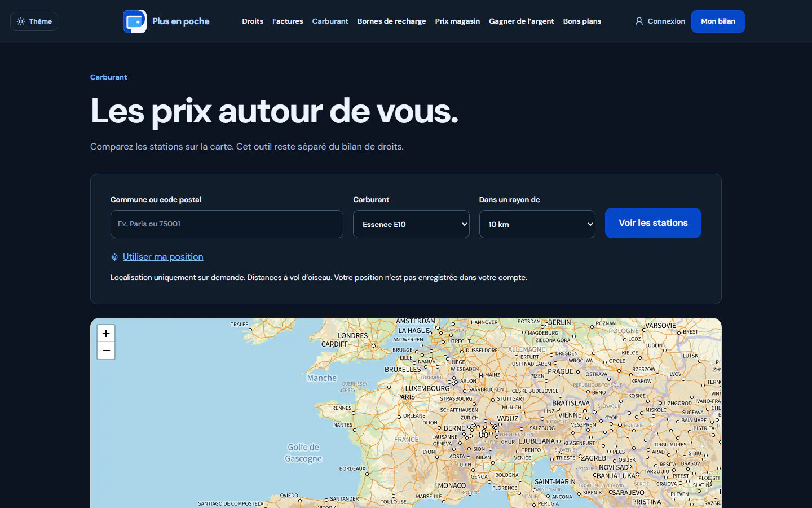This screenshot has width=812, height=508.
Task: Click the Manche sea label on map
Action: (321, 378)
